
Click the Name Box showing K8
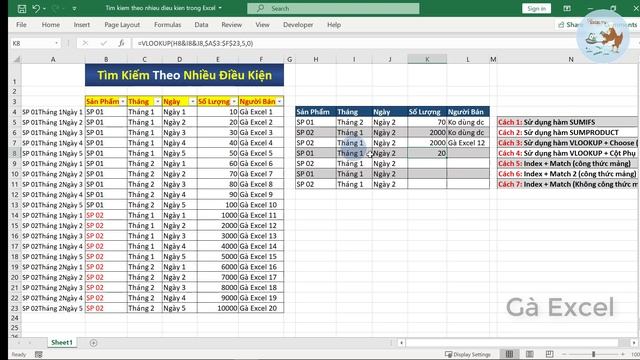pyautogui.click(x=32, y=43)
